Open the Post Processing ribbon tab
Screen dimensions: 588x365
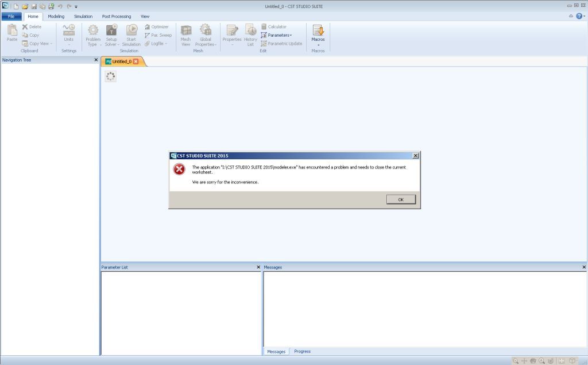coord(117,17)
